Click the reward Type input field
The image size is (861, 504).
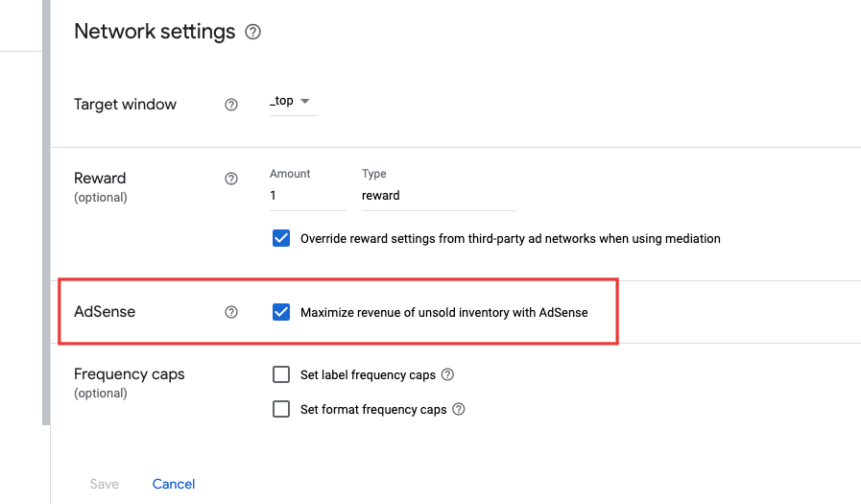(x=439, y=196)
